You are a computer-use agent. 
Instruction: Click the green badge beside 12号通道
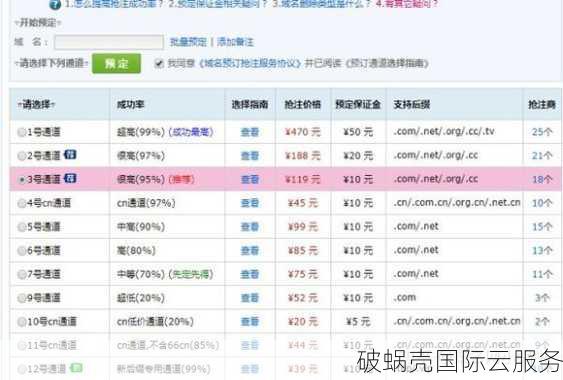[x=76, y=368]
